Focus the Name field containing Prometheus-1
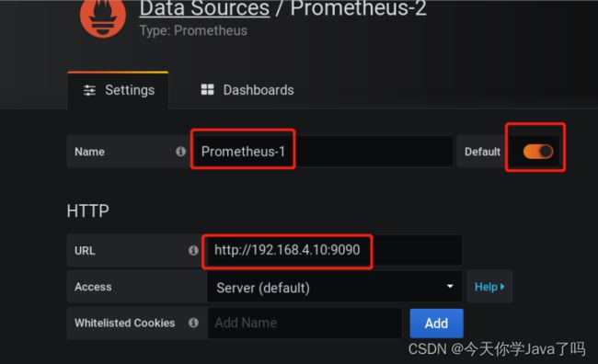 tap(322, 152)
